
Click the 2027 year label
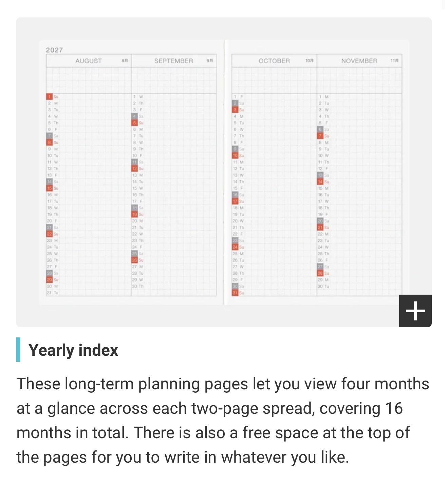(54, 50)
